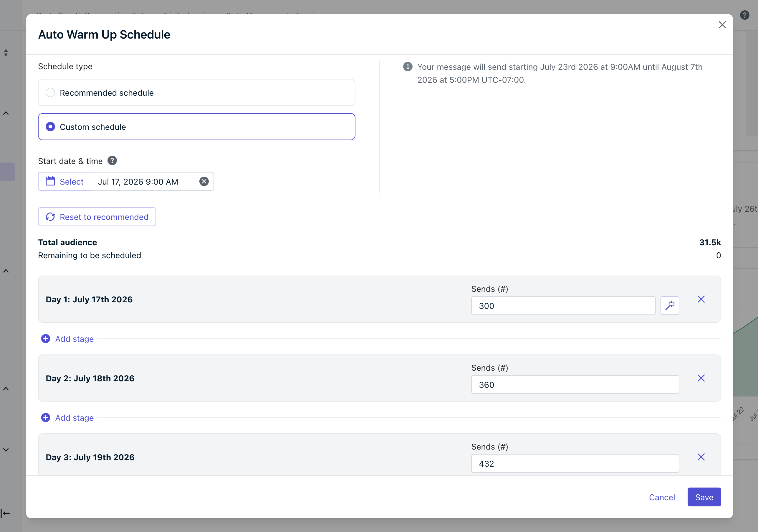758x532 pixels.
Task: Expand the bottom sidebar down-chevron section
Action: coord(6,450)
